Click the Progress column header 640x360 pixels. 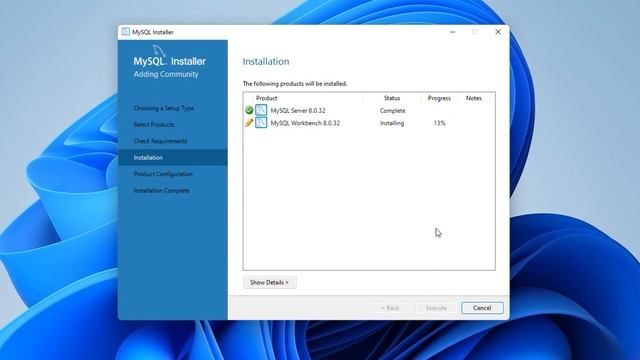pyautogui.click(x=439, y=98)
